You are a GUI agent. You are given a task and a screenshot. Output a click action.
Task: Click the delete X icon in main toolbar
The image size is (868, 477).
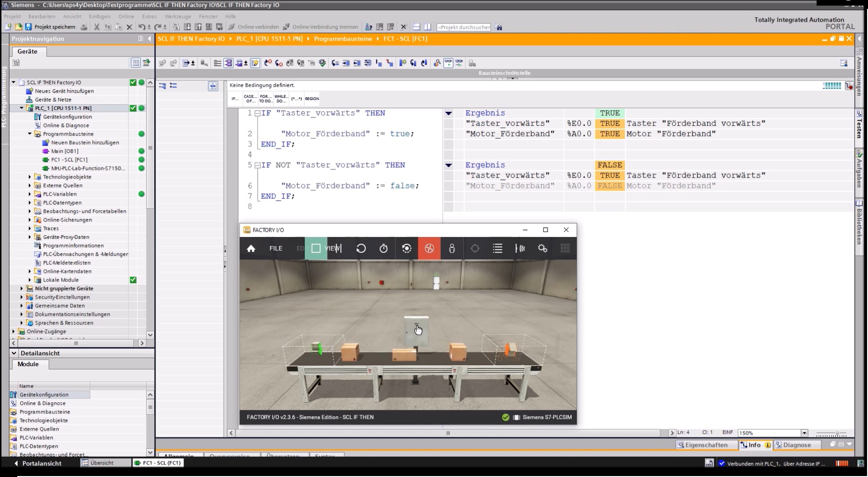pos(129,27)
